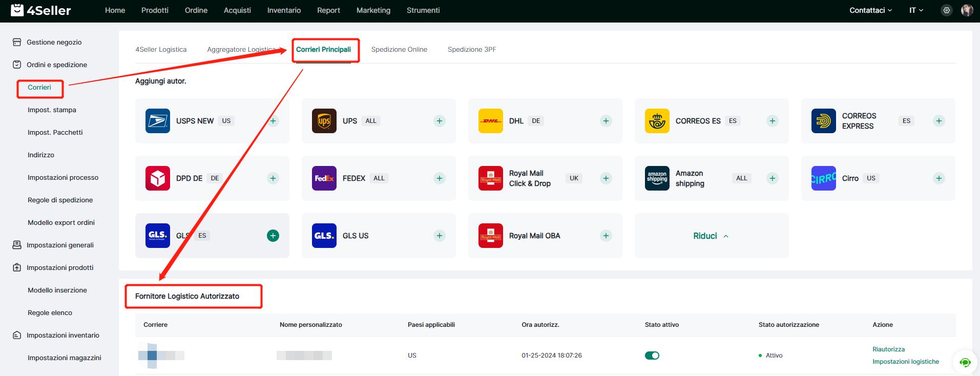980x376 pixels.
Task: Open Regole di spedizione item
Action: 60,200
